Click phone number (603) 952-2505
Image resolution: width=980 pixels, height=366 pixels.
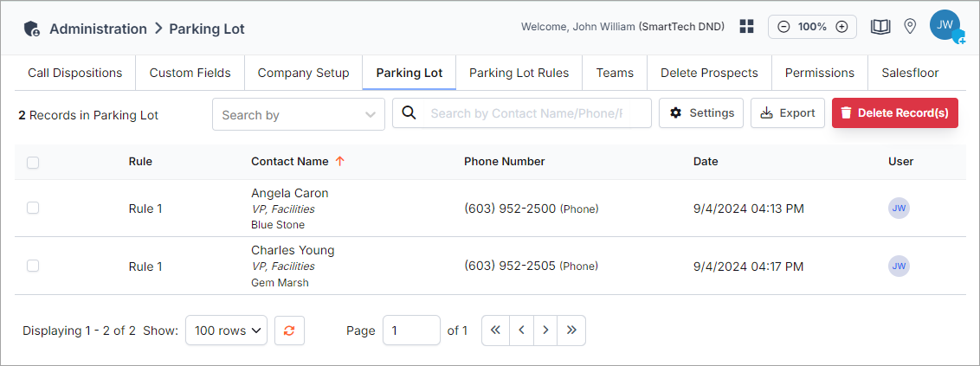pos(510,266)
